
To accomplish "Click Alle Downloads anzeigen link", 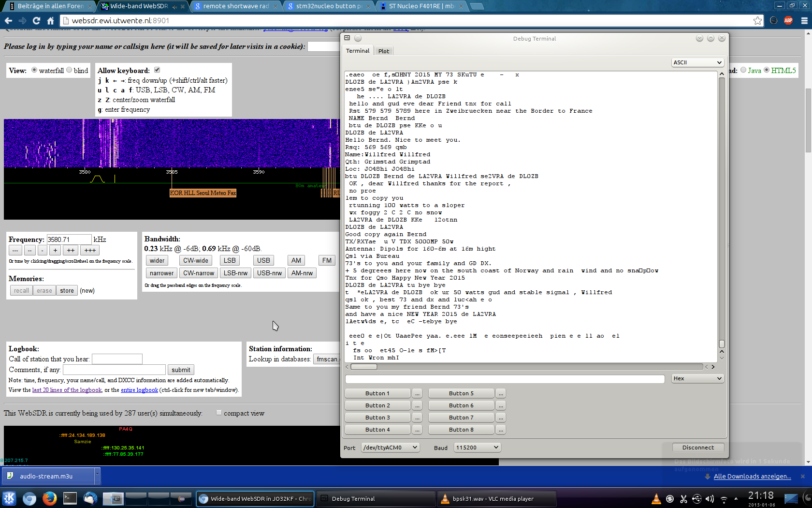I will pyautogui.click(x=752, y=476).
